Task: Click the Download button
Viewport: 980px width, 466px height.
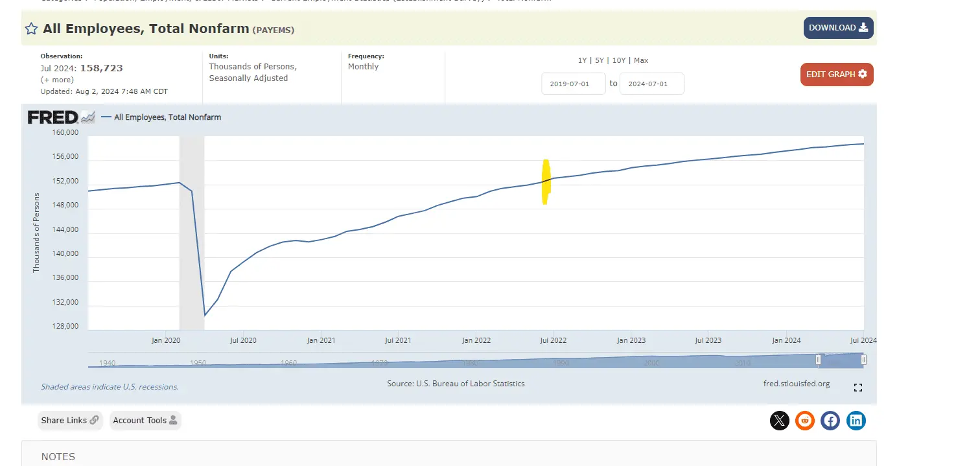Action: tap(838, 28)
